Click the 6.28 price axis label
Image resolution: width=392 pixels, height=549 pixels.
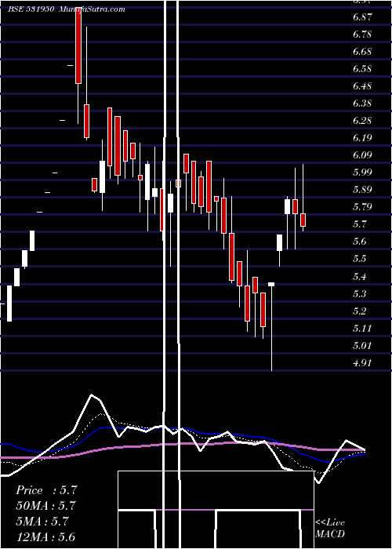coord(362,121)
